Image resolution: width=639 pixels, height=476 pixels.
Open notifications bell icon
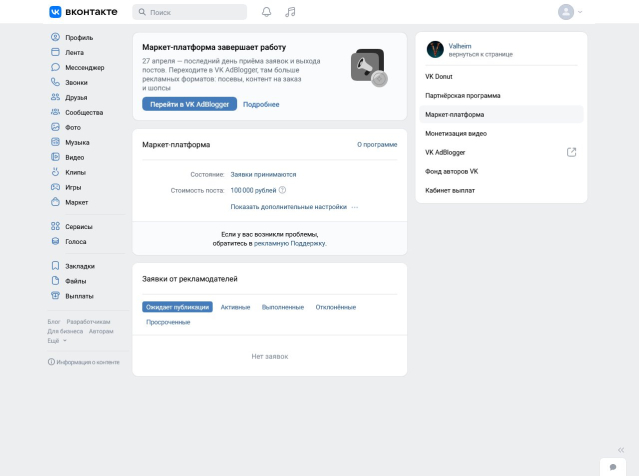[x=266, y=12]
